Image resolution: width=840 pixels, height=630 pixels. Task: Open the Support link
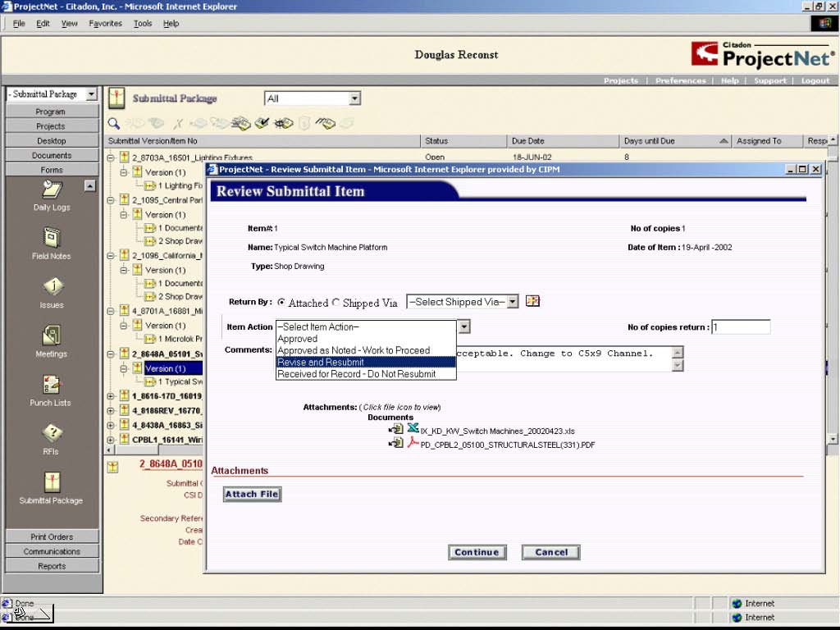pyautogui.click(x=769, y=81)
